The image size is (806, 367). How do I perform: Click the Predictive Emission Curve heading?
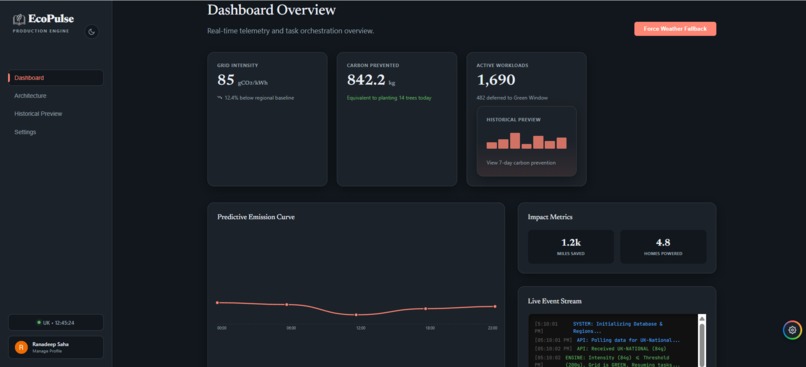point(256,217)
